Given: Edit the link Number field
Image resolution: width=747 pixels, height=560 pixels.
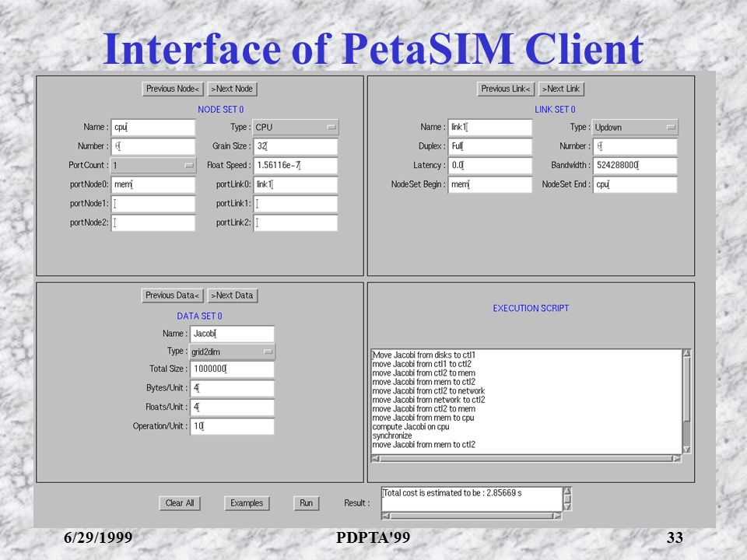Looking at the screenshot, I should pyautogui.click(x=635, y=146).
